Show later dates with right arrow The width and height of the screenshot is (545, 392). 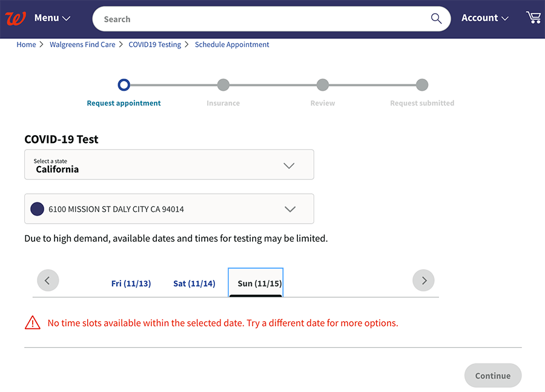423,281
